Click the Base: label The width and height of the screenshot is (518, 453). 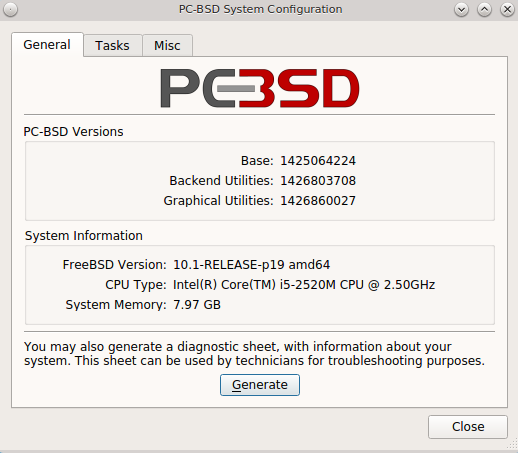pos(257,161)
